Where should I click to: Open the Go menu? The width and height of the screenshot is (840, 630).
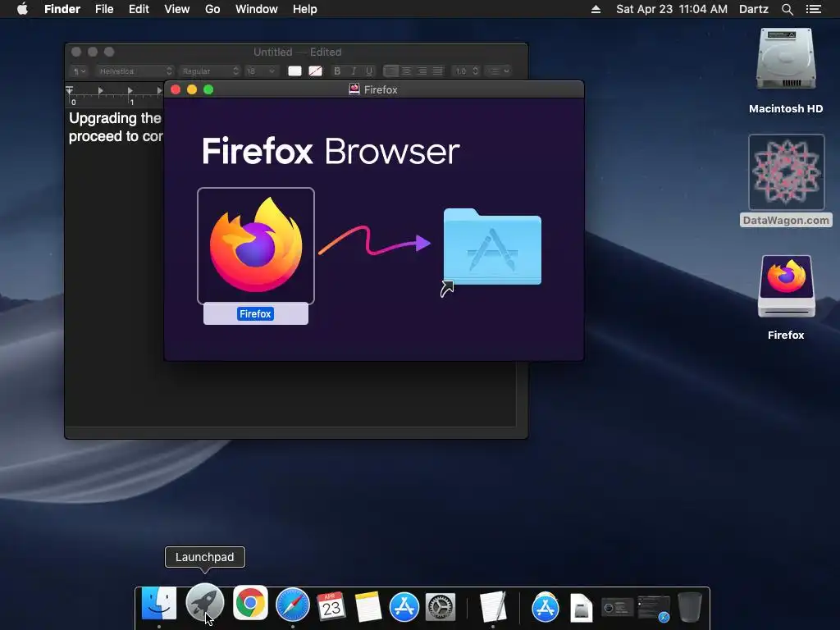[x=212, y=9]
